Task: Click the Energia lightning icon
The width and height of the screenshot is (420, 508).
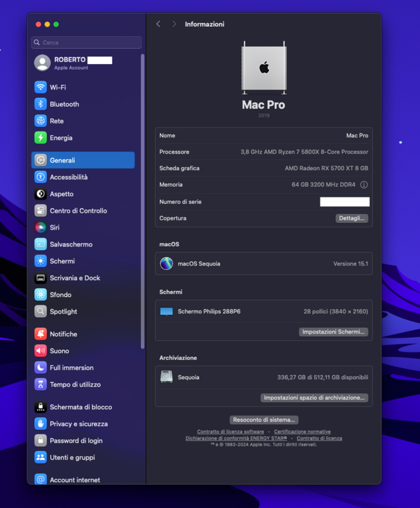Action: 41,138
